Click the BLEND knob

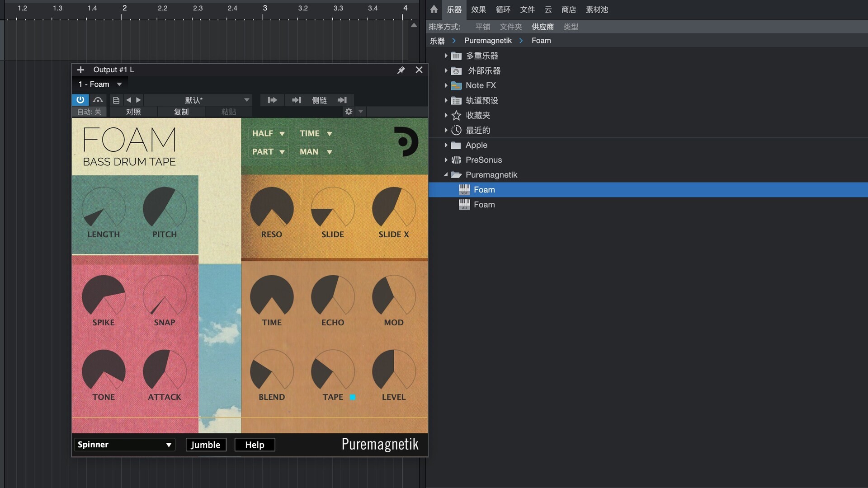[x=272, y=371]
